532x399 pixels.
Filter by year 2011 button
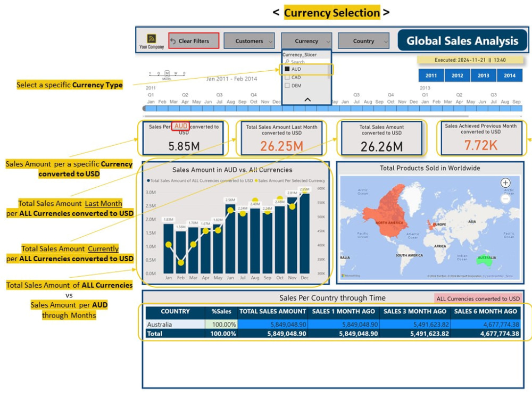click(x=431, y=76)
